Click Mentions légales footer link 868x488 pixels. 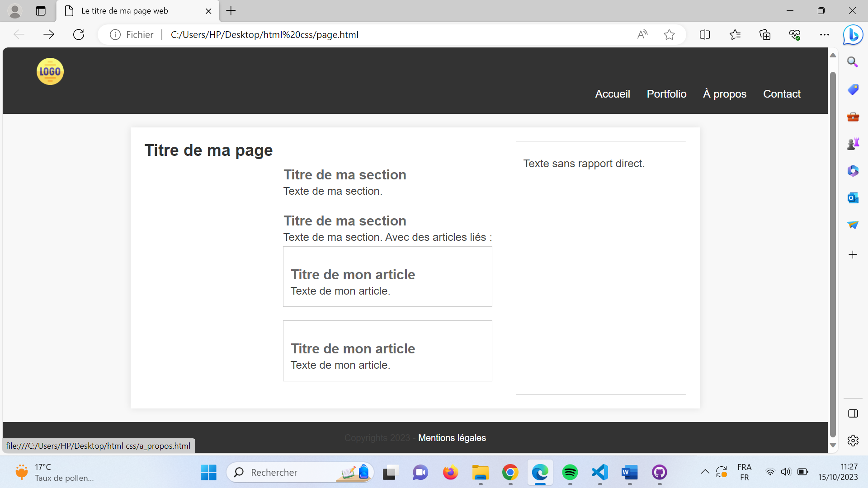[x=452, y=438]
